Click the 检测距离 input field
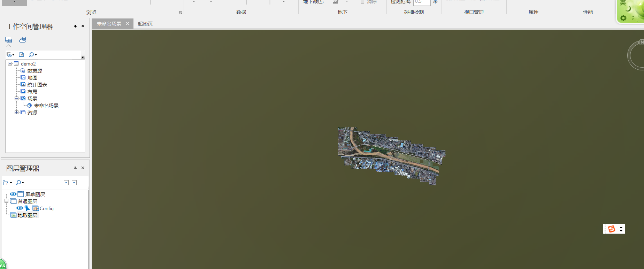Image resolution: width=644 pixels, height=269 pixels. click(x=422, y=2)
